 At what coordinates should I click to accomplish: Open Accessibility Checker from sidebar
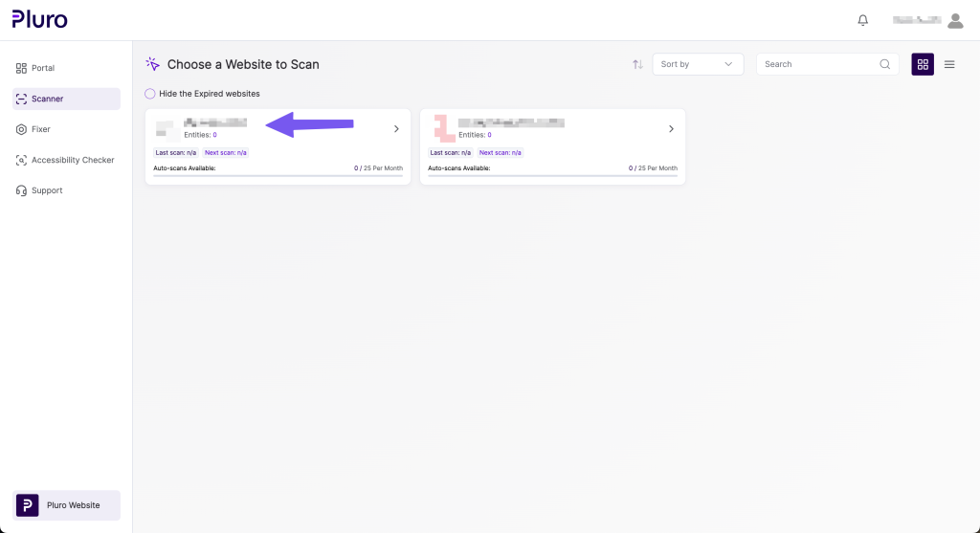pyautogui.click(x=73, y=160)
